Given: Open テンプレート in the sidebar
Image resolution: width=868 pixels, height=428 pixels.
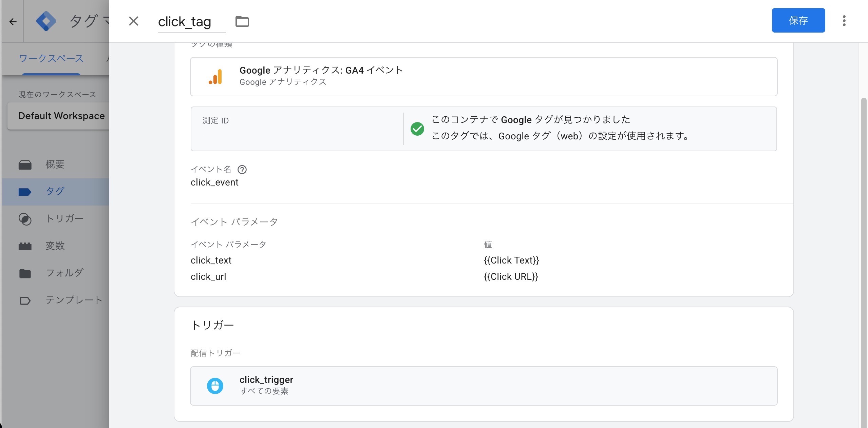Looking at the screenshot, I should [74, 300].
